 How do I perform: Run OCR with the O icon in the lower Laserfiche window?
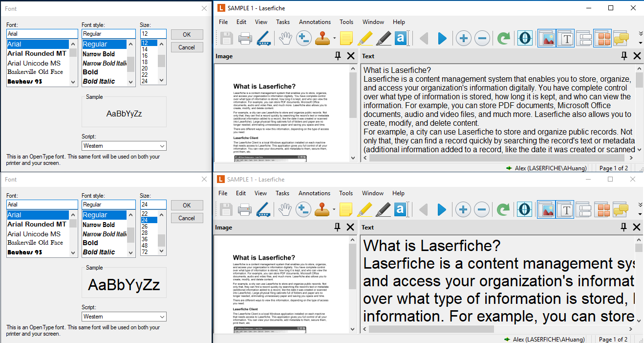(525, 209)
